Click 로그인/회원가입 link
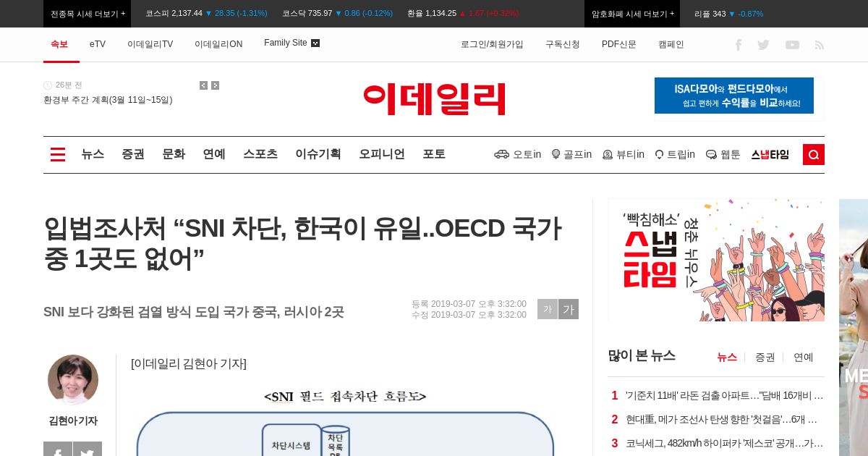Viewport: 868px width, 456px height. 492,44
